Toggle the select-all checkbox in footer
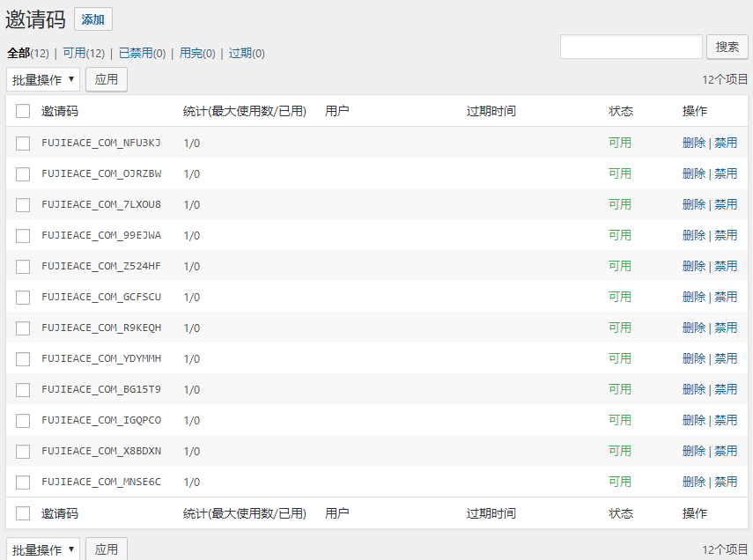753x560 pixels. (x=23, y=513)
